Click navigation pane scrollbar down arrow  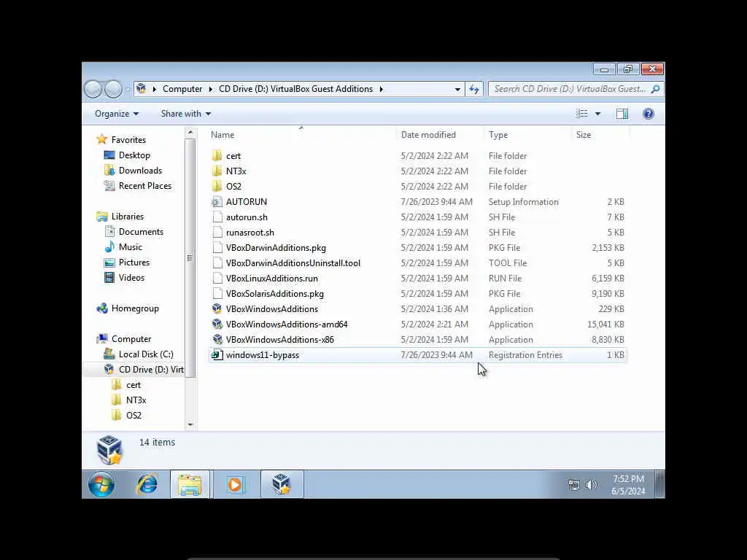tap(190, 424)
